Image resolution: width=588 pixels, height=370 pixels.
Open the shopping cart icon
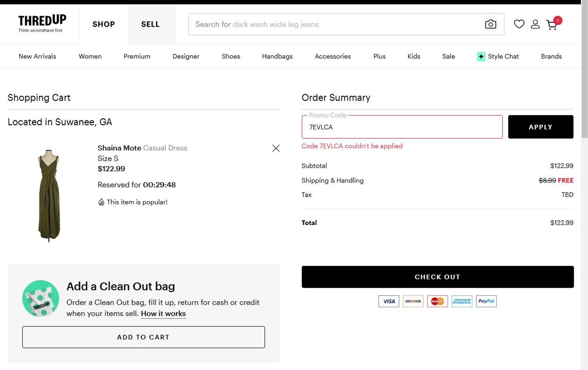click(552, 25)
